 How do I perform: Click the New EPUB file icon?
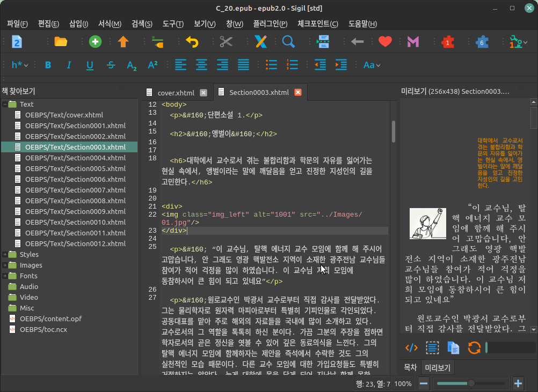pyautogui.click(x=17, y=42)
